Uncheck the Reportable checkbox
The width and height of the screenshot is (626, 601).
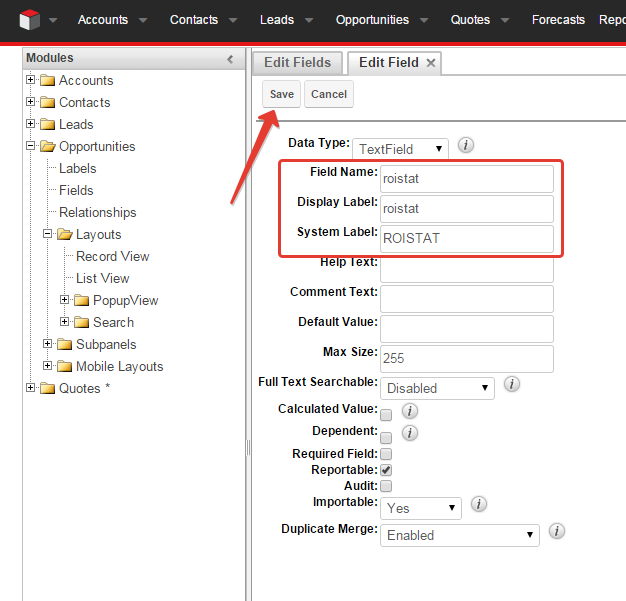(386, 470)
